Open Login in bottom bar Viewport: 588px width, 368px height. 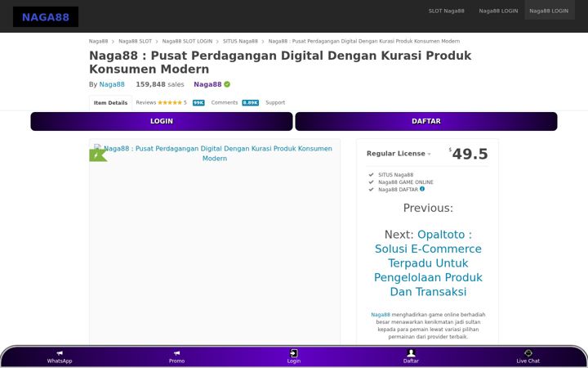point(294,357)
